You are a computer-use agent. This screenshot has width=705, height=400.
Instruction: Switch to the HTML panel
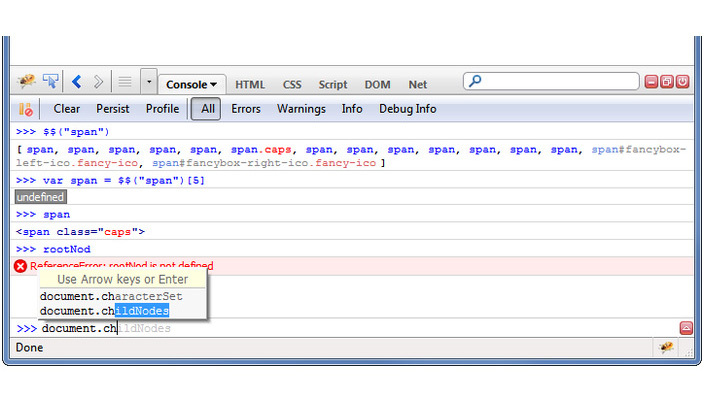click(x=250, y=84)
